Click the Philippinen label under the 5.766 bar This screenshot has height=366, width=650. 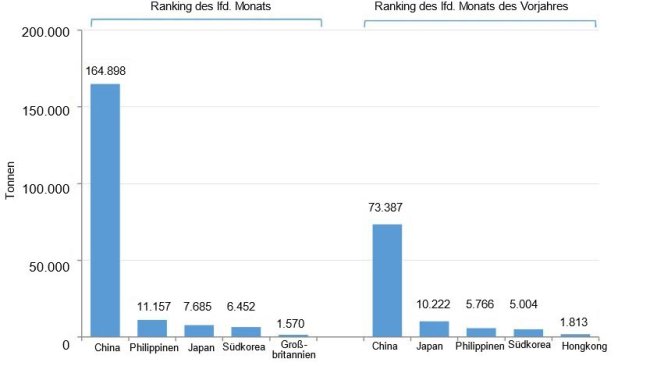coord(480,346)
